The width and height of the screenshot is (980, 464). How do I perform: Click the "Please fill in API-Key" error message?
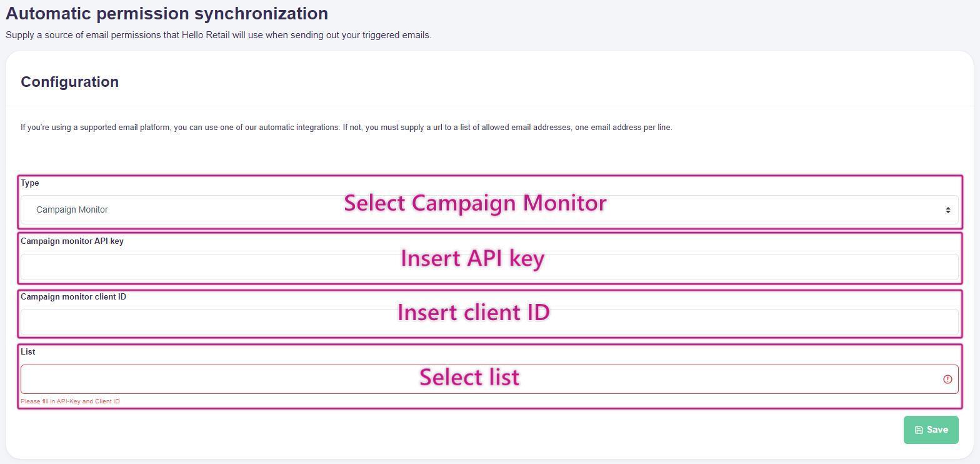70,401
